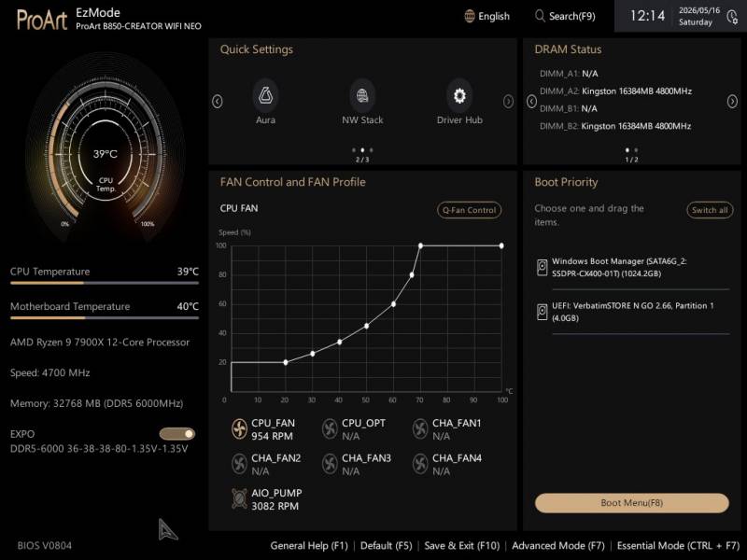The width and height of the screenshot is (747, 560).
Task: Click the Speed: 4700 MHz text
Action: point(50,372)
